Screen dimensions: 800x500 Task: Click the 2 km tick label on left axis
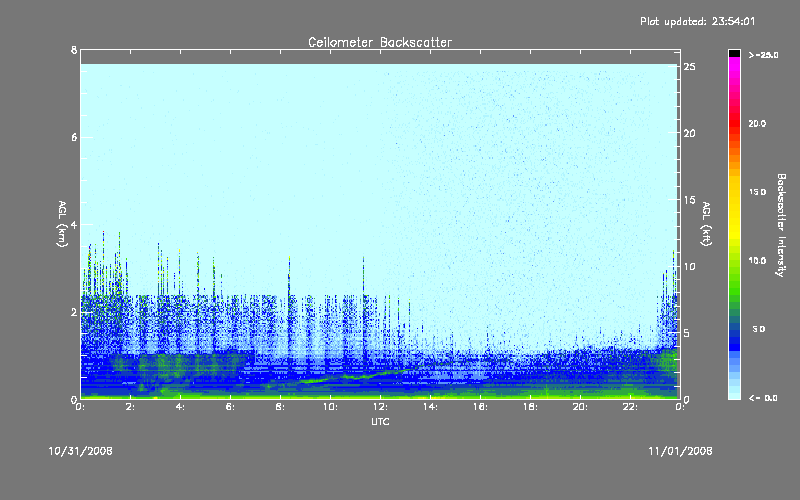pyautogui.click(x=74, y=312)
